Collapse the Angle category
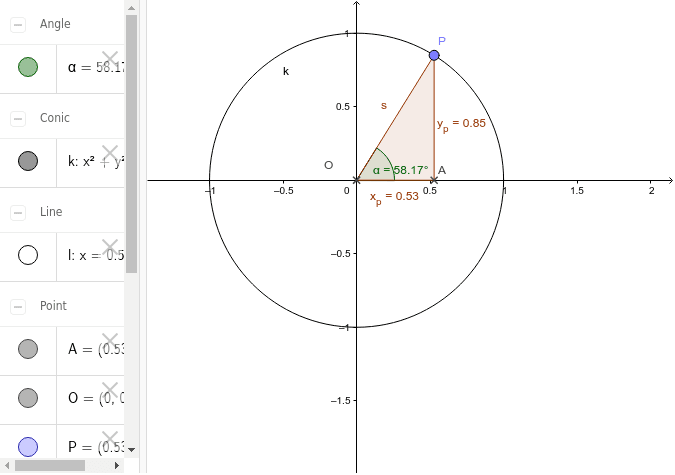 (18, 25)
